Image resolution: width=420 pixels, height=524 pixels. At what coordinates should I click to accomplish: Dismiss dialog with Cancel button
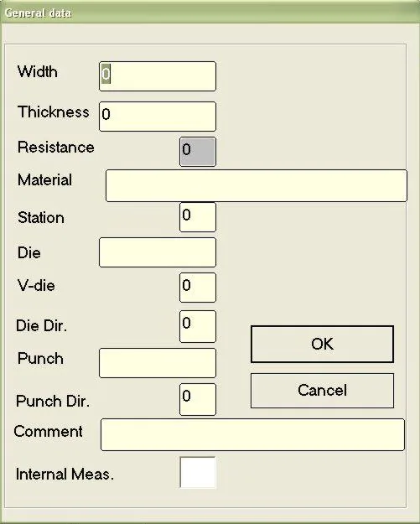pyautogui.click(x=322, y=391)
